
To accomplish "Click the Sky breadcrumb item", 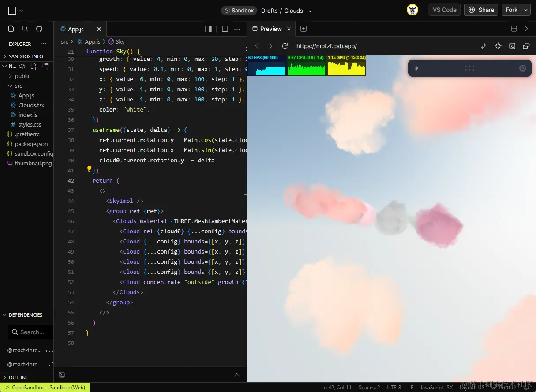I will tap(116, 41).
